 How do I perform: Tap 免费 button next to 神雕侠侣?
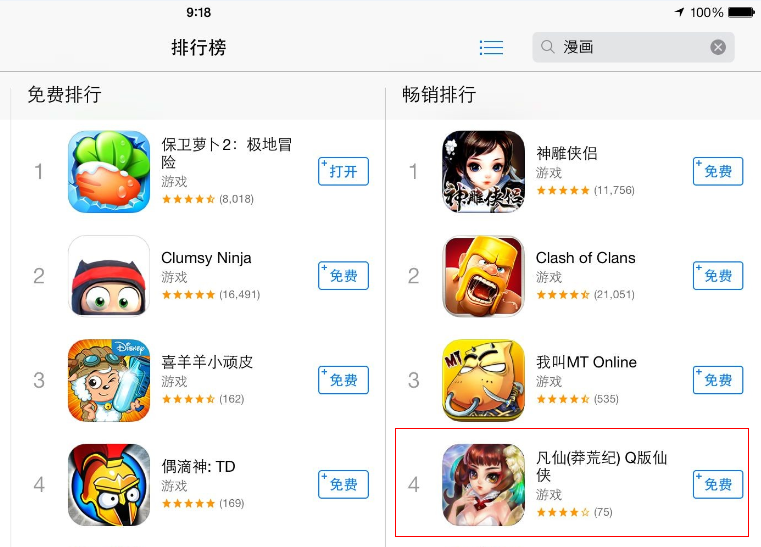(718, 171)
